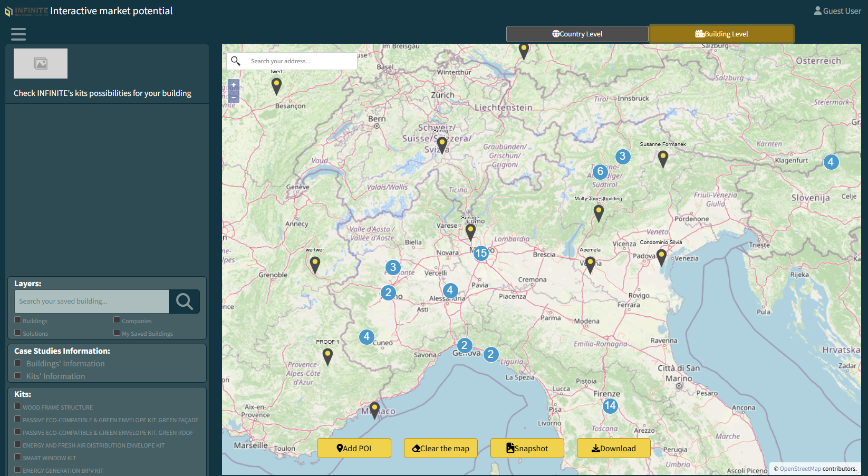Click the 'Susanne Formanek' map pin
The height and width of the screenshot is (476, 868).
pyautogui.click(x=663, y=159)
